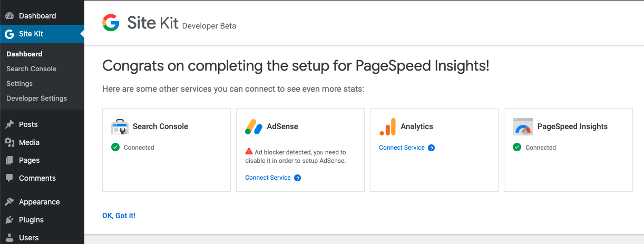Open the Site Kit menu item
Viewport: 644px width, 244px height.
coord(42,34)
